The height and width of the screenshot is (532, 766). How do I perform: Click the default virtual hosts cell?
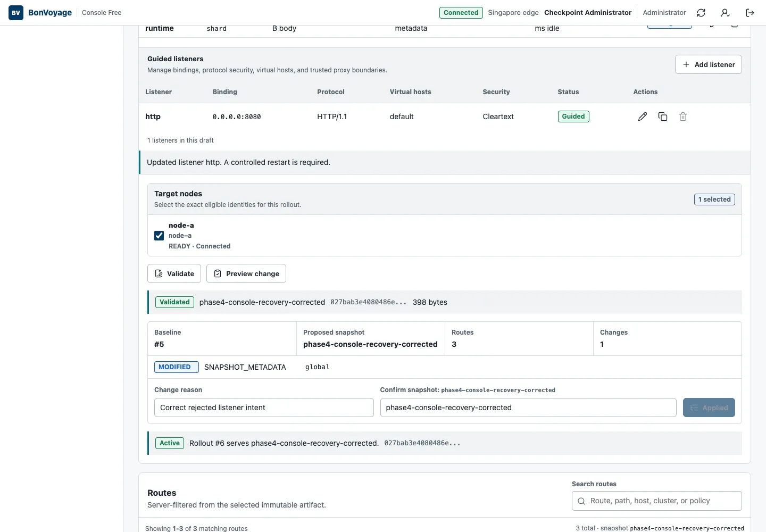click(x=402, y=117)
